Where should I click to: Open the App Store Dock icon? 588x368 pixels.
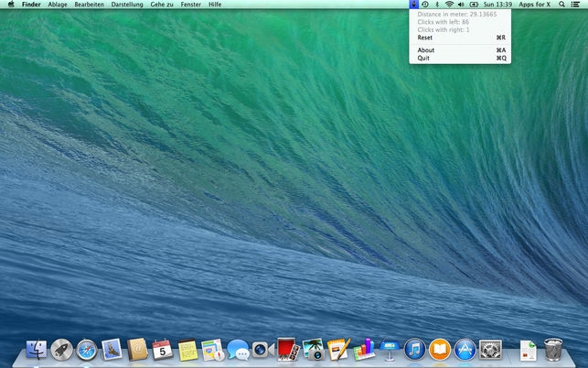pos(465,349)
